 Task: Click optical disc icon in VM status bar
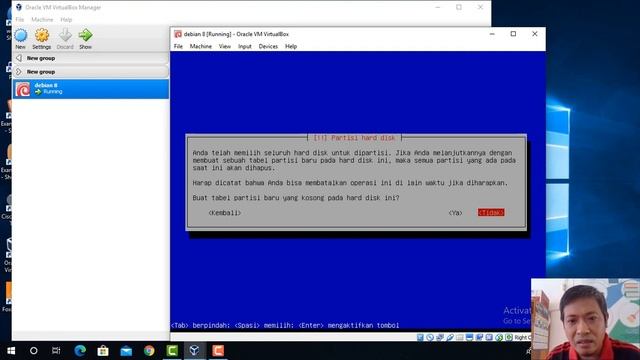coord(430,338)
